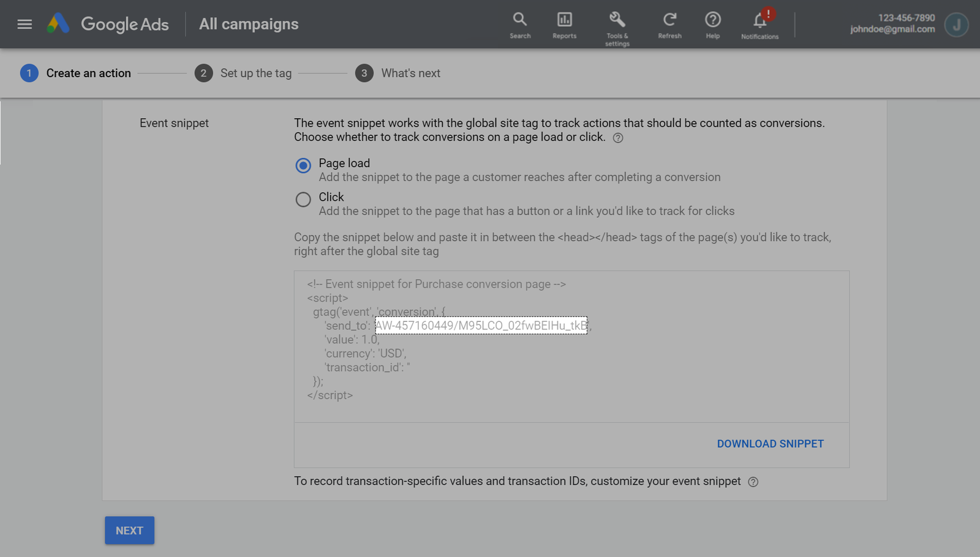Click the All campaigns title

(x=249, y=24)
